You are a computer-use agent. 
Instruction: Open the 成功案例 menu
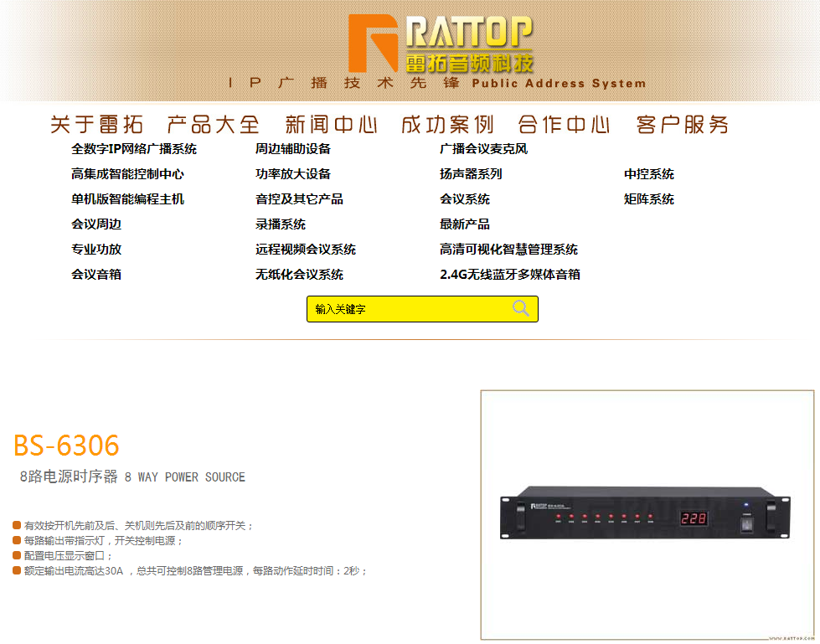pyautogui.click(x=447, y=125)
